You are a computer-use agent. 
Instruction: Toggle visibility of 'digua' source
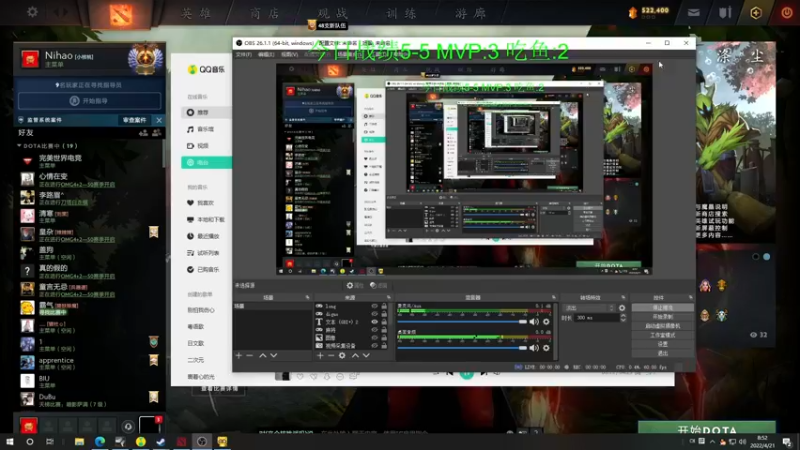(374, 314)
